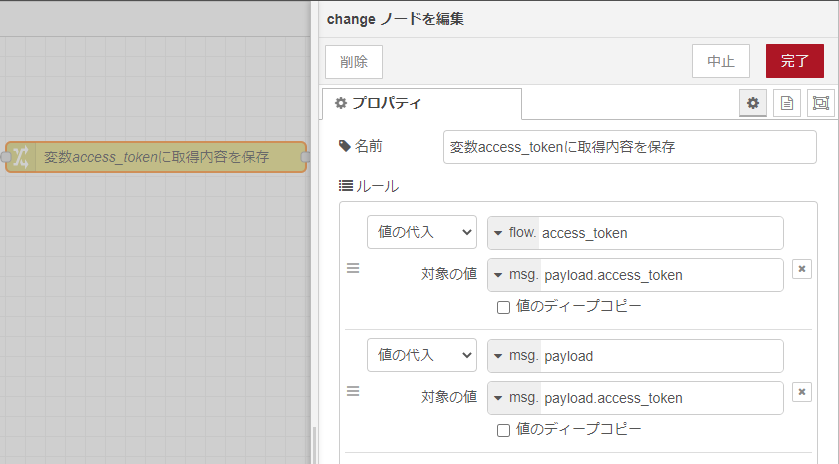Focus the 名前 name input field
Image resolution: width=839 pixels, height=464 pixels.
630,147
